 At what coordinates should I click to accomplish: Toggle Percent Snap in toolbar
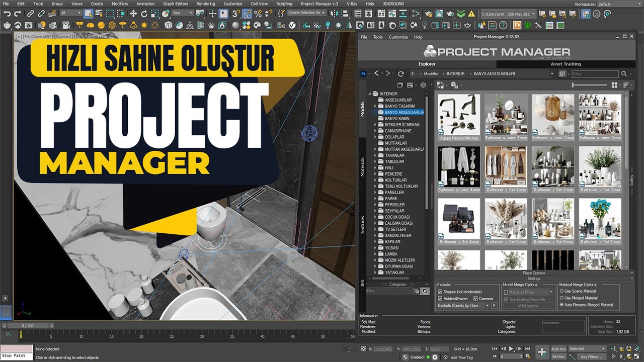click(x=258, y=14)
